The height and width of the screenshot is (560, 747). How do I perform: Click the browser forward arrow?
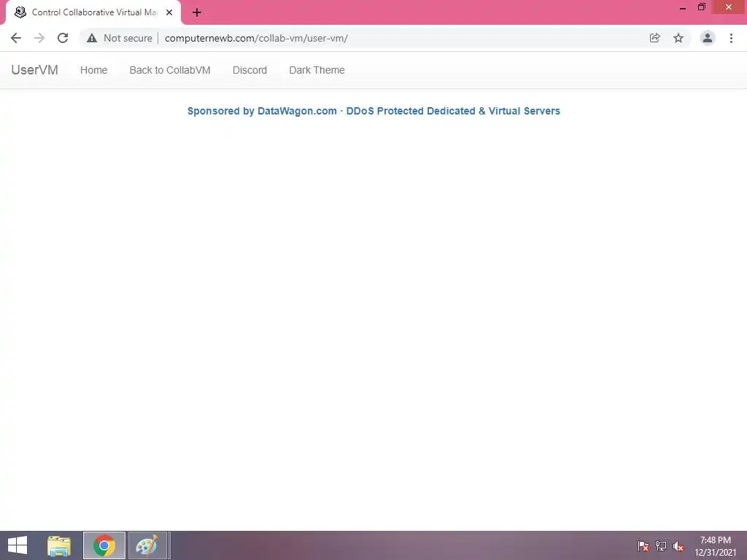pyautogui.click(x=39, y=38)
